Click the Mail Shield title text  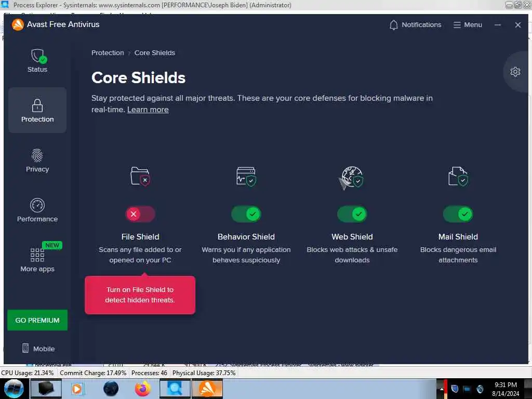458,237
